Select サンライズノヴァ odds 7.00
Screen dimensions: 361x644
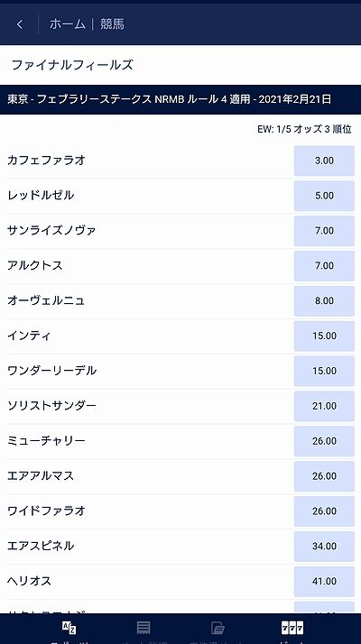coord(324,230)
